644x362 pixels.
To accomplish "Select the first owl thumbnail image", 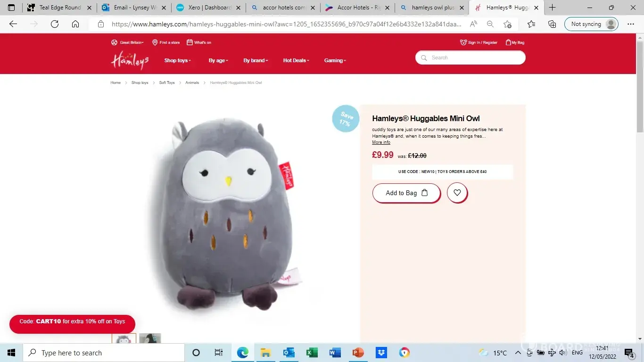I will tap(124, 338).
